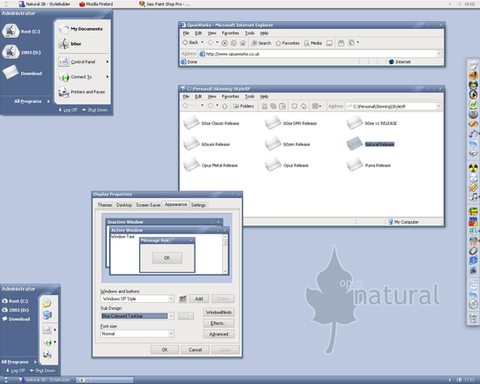480x384 pixels.
Task: Click Natural.SB StyleBuilder in bottom taskbar
Action: pos(45,380)
